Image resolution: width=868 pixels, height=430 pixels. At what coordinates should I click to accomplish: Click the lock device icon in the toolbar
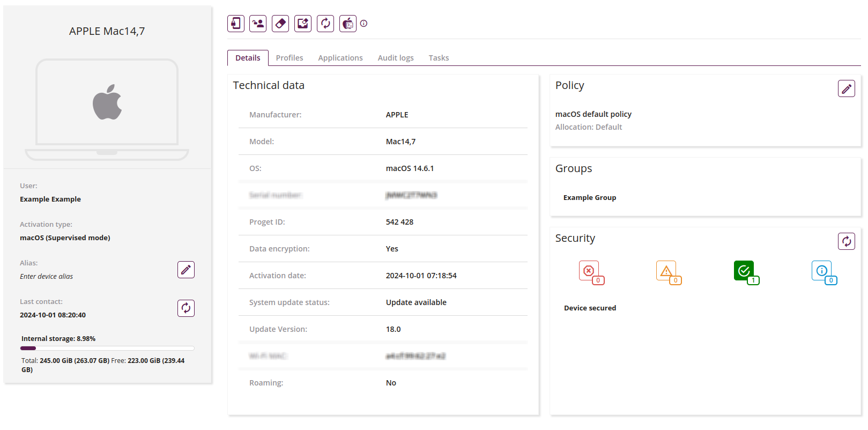tap(236, 24)
